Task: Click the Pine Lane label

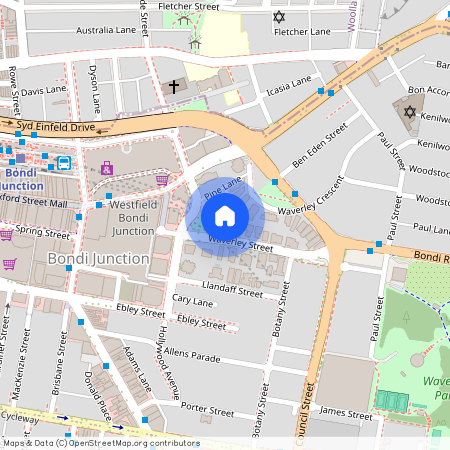Action: tap(222, 188)
